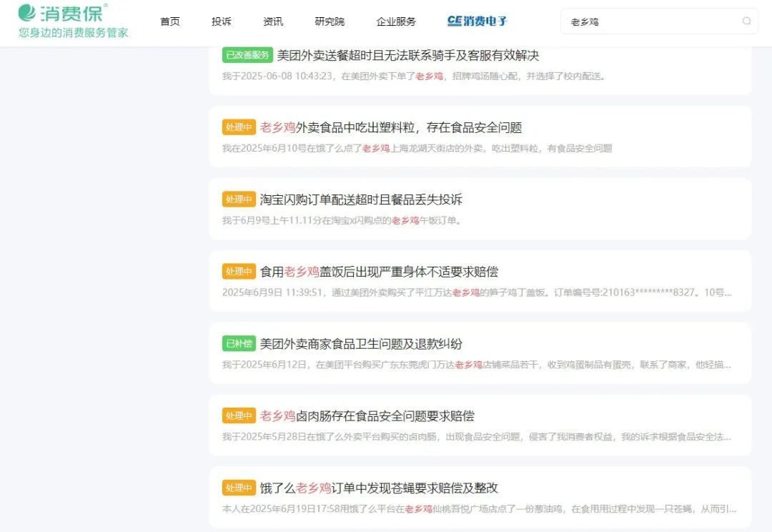Open complaint 美团外卖送餐超时且无法联系骑手及客服有效解决
The width and height of the screenshot is (772, 532).
(x=407, y=55)
